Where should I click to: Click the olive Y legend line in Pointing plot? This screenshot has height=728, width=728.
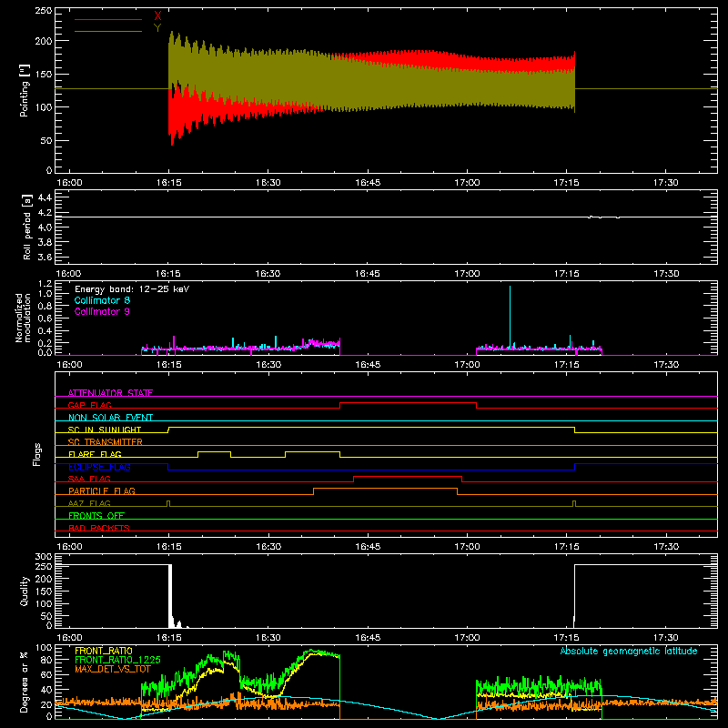click(x=108, y=31)
